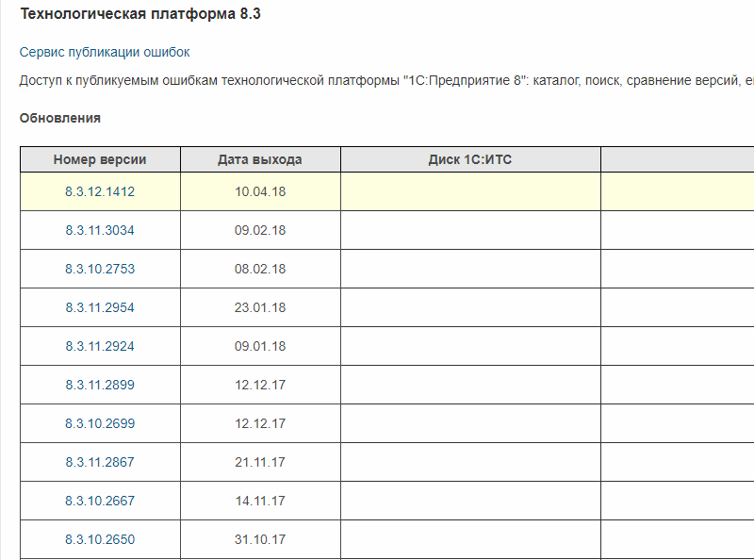Open version 8.3.11.2899 link

coord(100,385)
